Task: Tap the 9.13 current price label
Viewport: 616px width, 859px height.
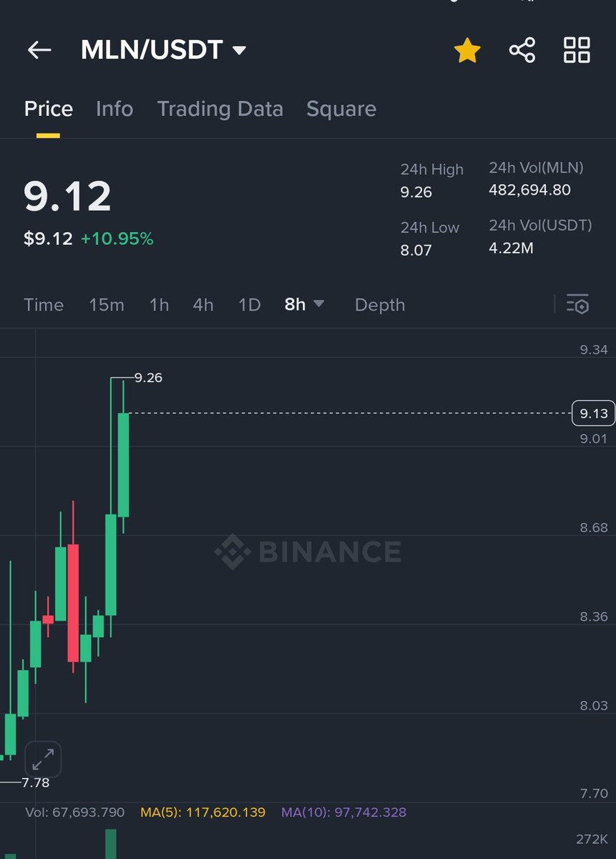Action: (x=593, y=413)
